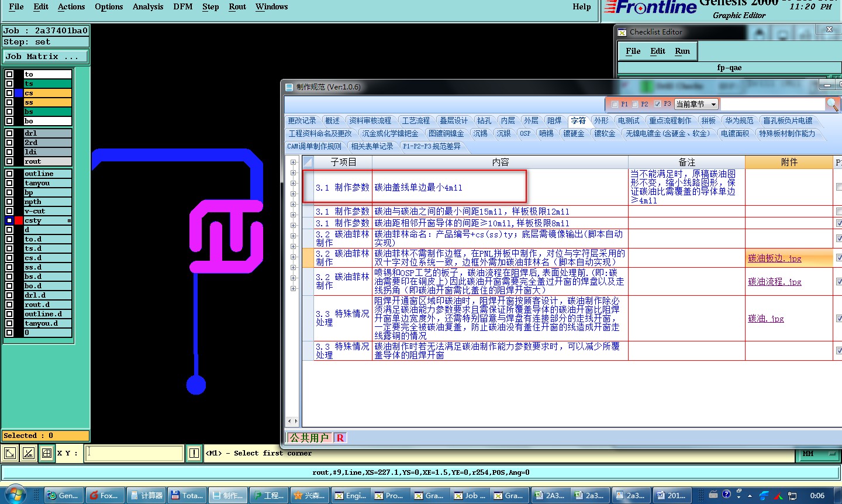Toggle checkbox for layer 'csty'
Image resolution: width=842 pixels, height=504 pixels.
9,220
